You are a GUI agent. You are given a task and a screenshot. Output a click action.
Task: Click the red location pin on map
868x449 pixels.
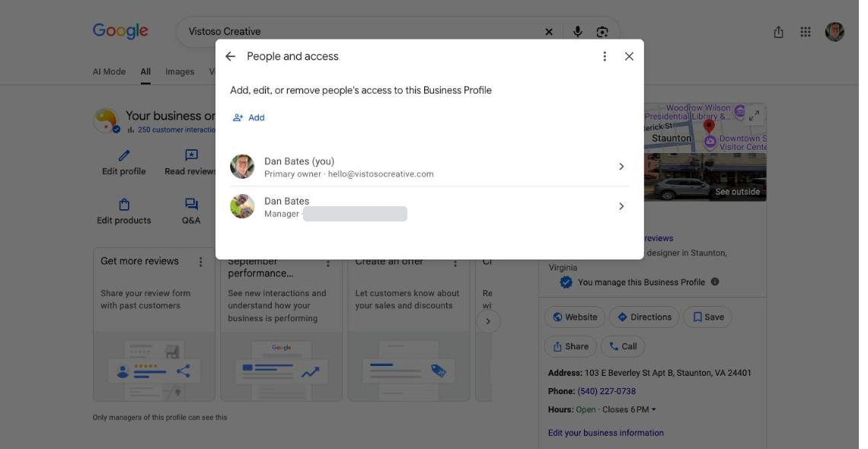tap(709, 126)
